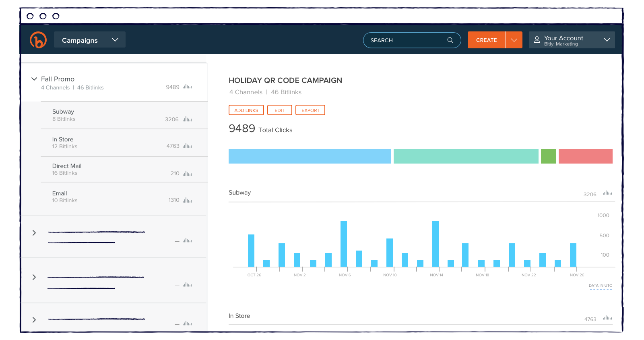
Task: Open Fall Promo stats chart icon
Action: pyautogui.click(x=187, y=87)
